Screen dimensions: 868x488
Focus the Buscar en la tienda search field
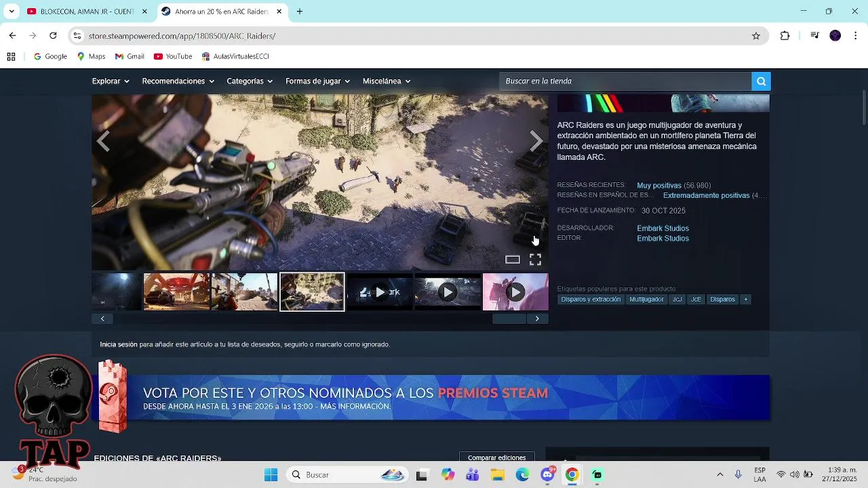(x=625, y=81)
